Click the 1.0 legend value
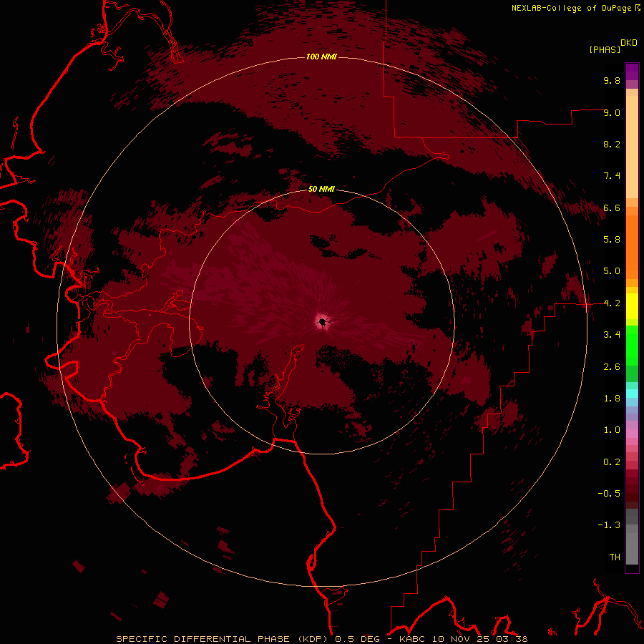Screen dimensions: 644x644 pos(612,429)
